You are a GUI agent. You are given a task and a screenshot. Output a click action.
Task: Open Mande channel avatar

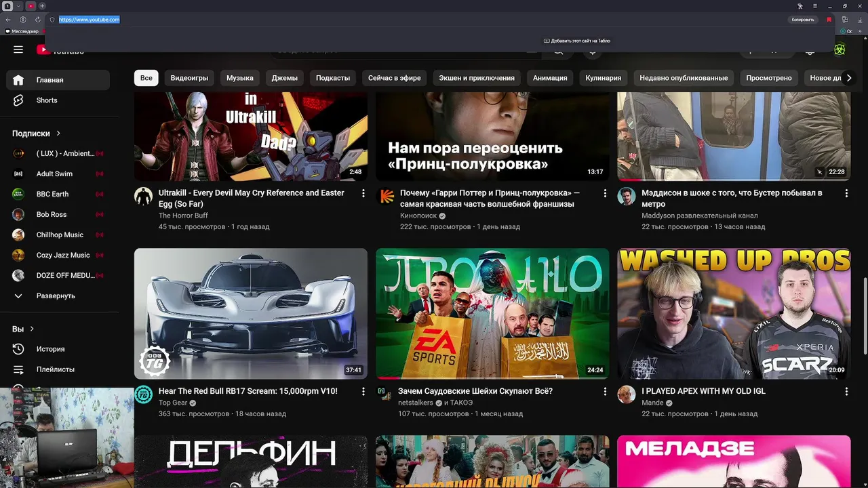pyautogui.click(x=627, y=394)
